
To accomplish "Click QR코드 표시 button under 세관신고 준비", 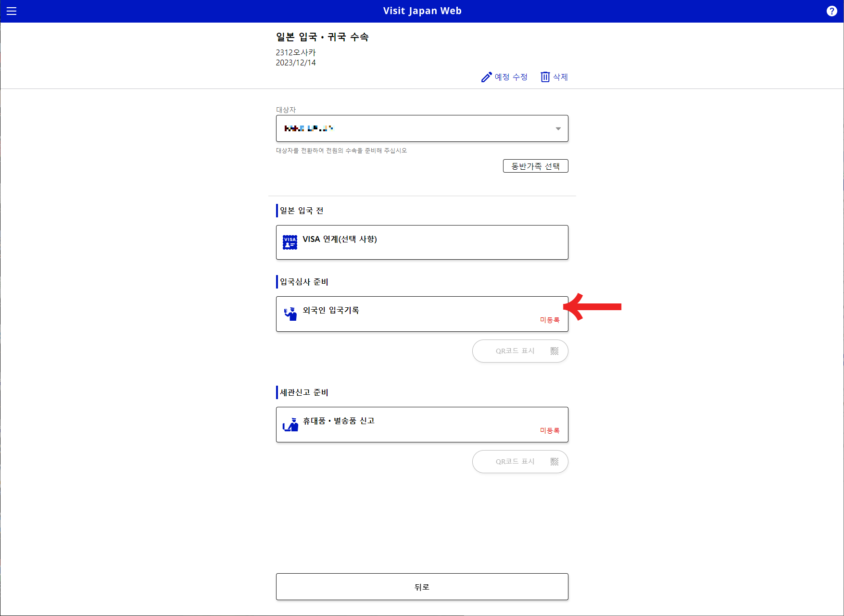I will point(520,462).
